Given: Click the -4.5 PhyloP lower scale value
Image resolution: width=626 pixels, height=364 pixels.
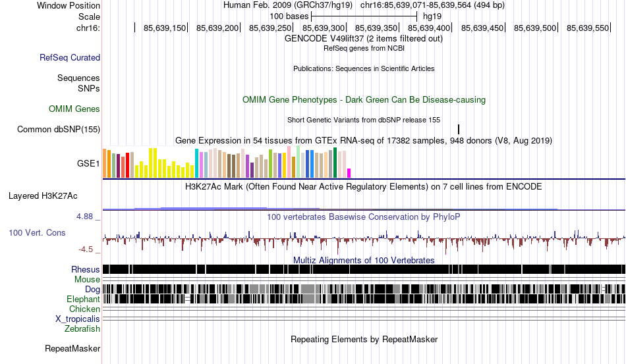Looking at the screenshot, I should point(86,249).
